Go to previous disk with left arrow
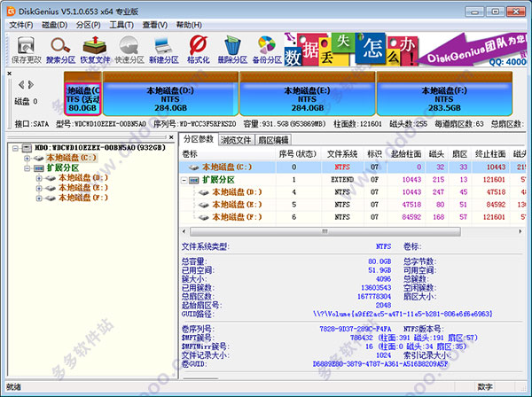 (x=21, y=84)
